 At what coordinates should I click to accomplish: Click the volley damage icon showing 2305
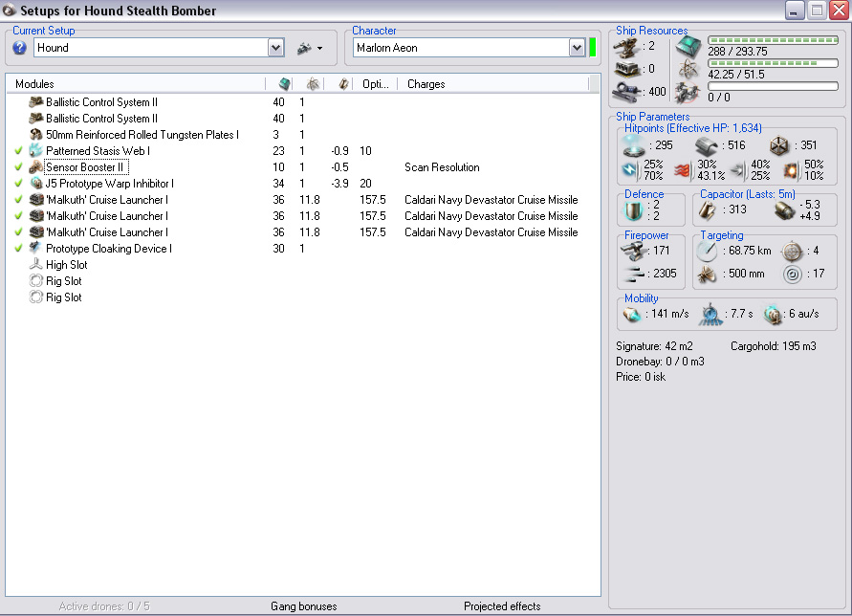634,274
